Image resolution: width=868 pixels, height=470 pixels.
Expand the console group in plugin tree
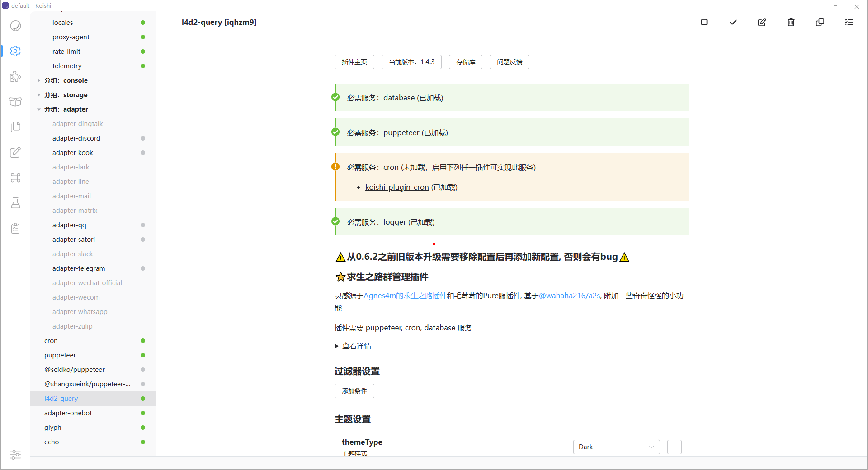pyautogui.click(x=39, y=80)
